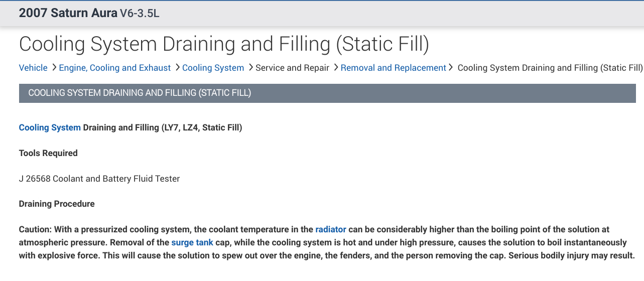This screenshot has width=644, height=281.
Task: Open the Removal and Replacement breadcrumb link
Action: click(x=393, y=68)
